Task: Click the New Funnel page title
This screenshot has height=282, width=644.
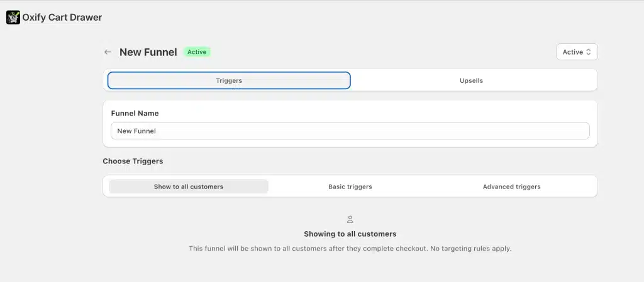Action: coord(148,52)
